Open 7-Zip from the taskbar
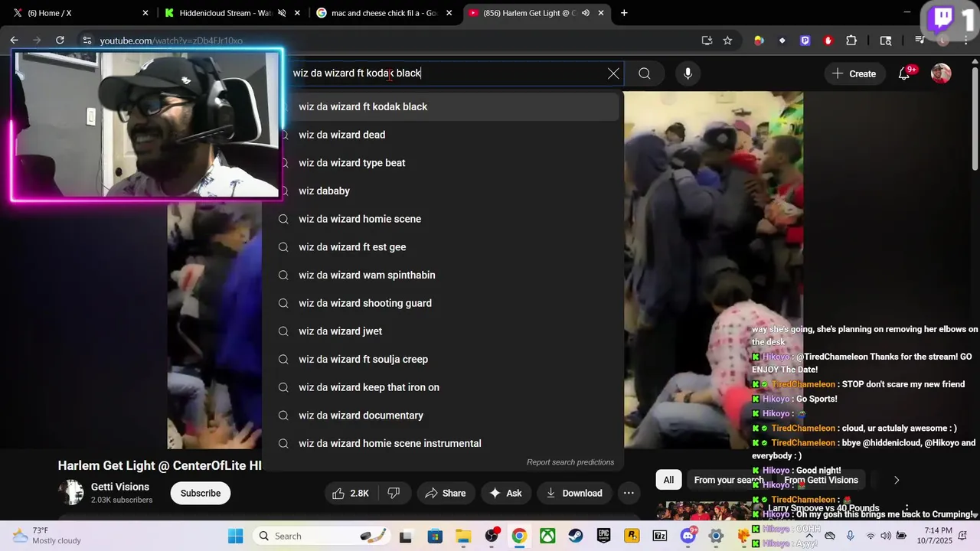This screenshot has width=980, height=551. (x=659, y=536)
